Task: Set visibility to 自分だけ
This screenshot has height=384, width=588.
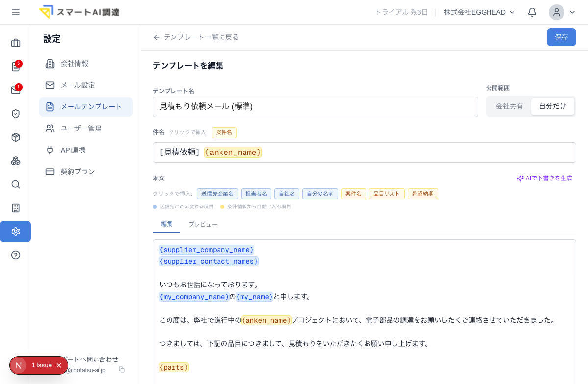Action: tap(553, 106)
